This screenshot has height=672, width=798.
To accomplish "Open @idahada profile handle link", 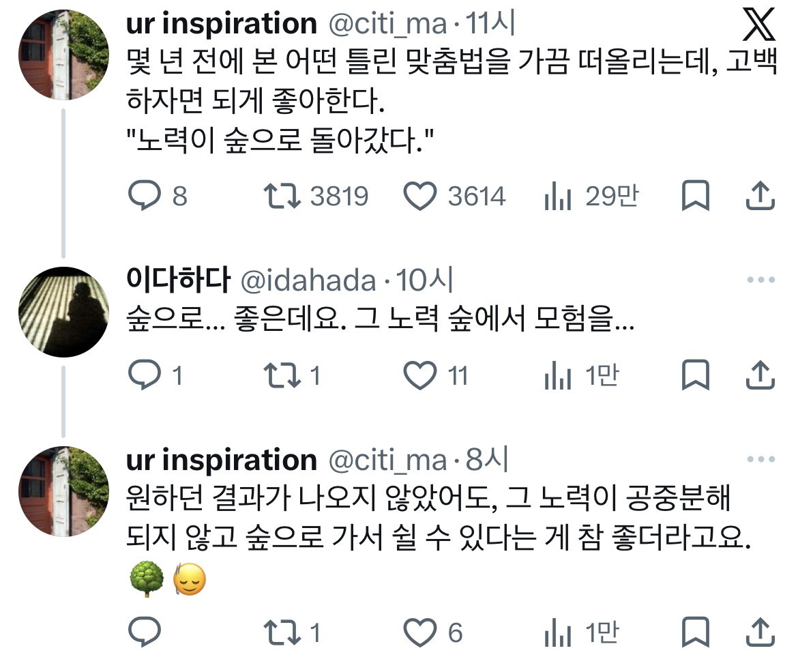I will pos(308,280).
